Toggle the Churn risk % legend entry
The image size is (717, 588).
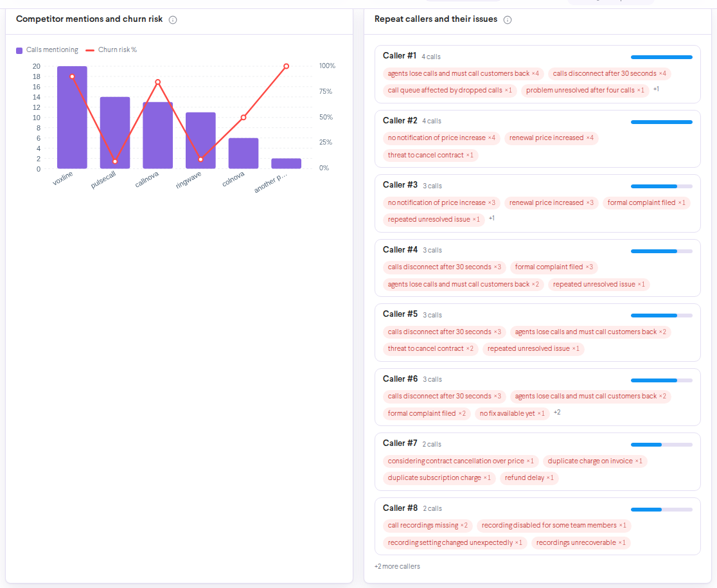[111, 50]
